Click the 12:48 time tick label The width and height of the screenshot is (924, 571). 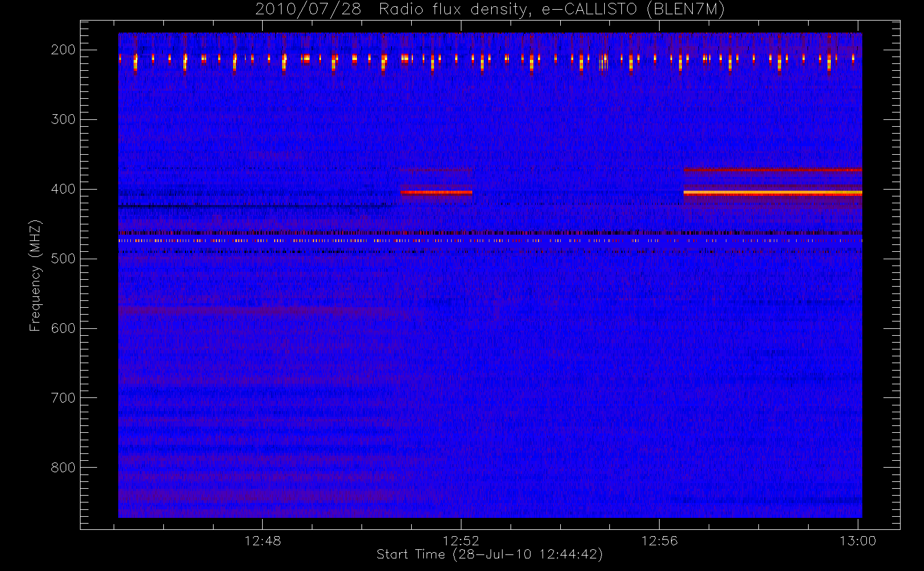coord(263,541)
